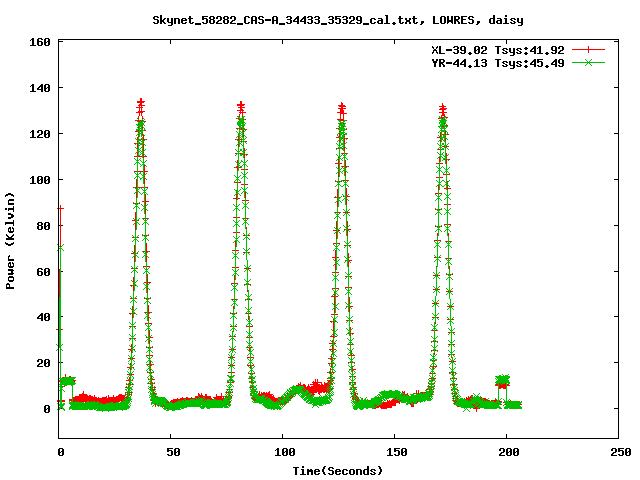
Task: Click the x-axis tick label 100
Action: coord(284,452)
